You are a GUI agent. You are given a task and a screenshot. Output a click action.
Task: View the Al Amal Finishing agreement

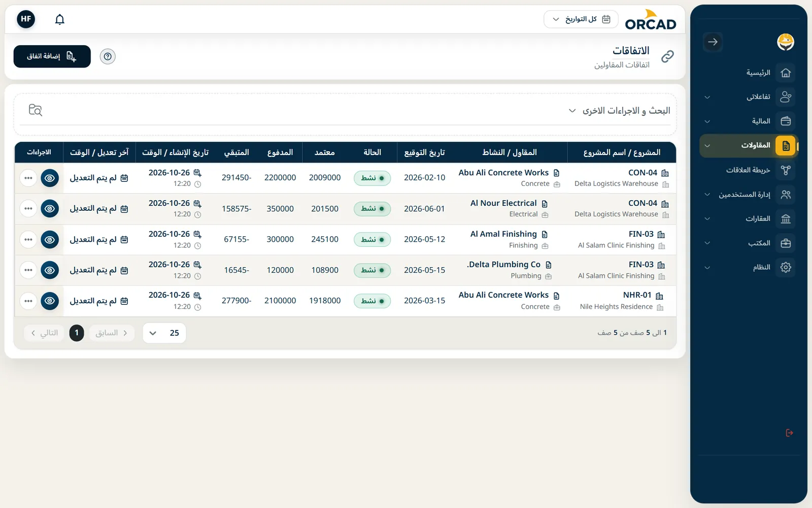point(50,240)
